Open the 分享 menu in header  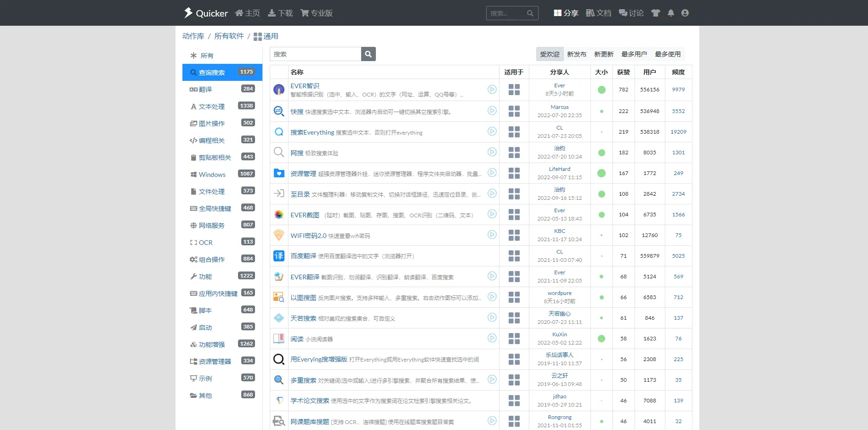[566, 13]
